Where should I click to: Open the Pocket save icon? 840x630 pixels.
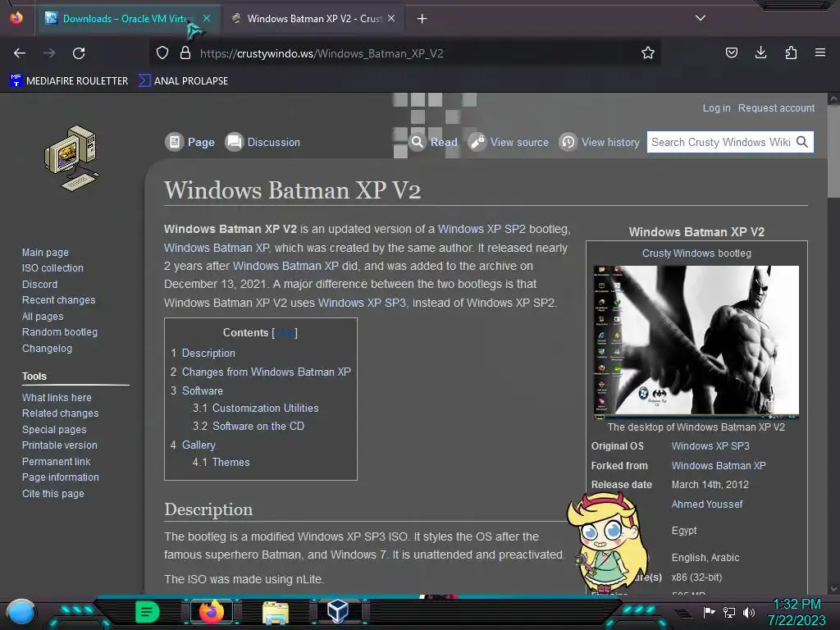(731, 52)
